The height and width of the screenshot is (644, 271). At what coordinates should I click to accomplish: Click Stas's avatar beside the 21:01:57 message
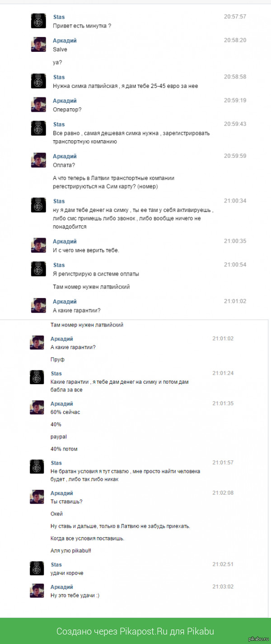pyautogui.click(x=37, y=467)
